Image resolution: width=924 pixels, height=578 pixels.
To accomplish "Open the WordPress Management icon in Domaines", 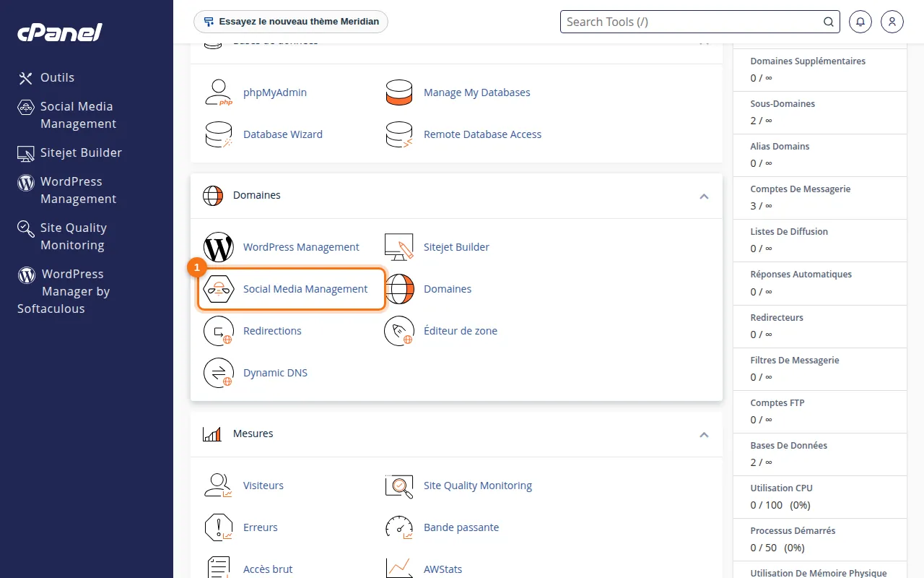I will (218, 247).
